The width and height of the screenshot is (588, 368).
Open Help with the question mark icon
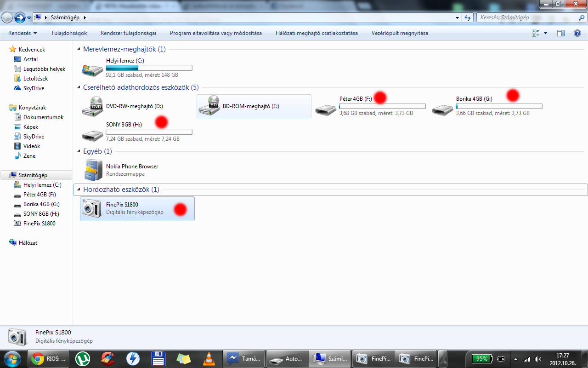coord(577,33)
